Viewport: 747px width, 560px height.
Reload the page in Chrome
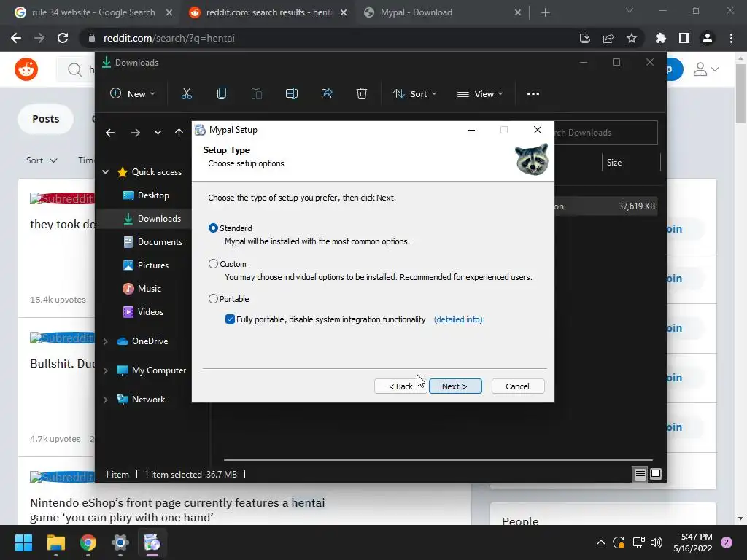click(x=63, y=38)
